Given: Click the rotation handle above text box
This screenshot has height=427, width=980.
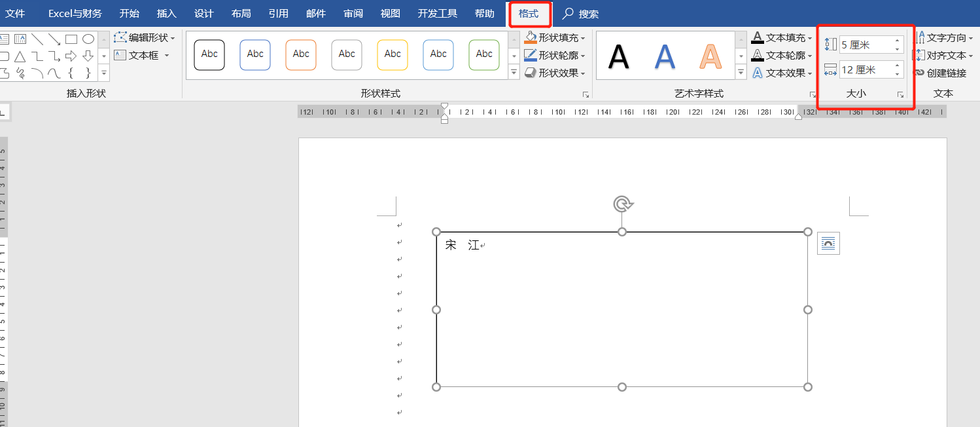Looking at the screenshot, I should click(x=622, y=204).
